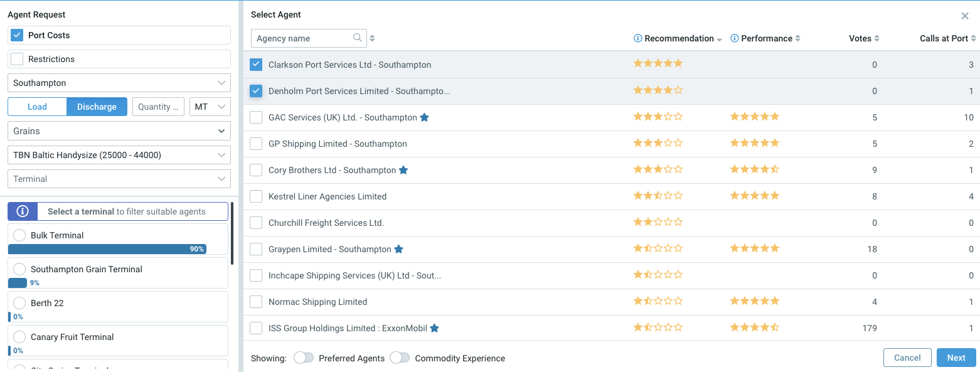Check the Restrictions checkbox
Image resolution: width=980 pixels, height=372 pixels.
(x=17, y=59)
